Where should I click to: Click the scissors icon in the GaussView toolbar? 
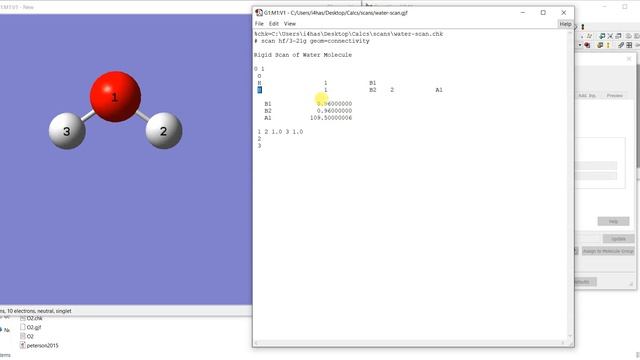[x=610, y=36]
